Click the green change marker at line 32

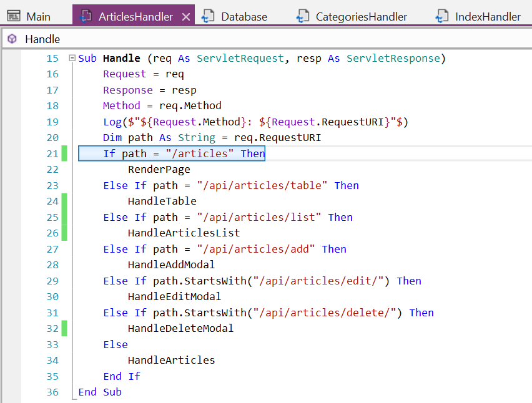(64, 328)
